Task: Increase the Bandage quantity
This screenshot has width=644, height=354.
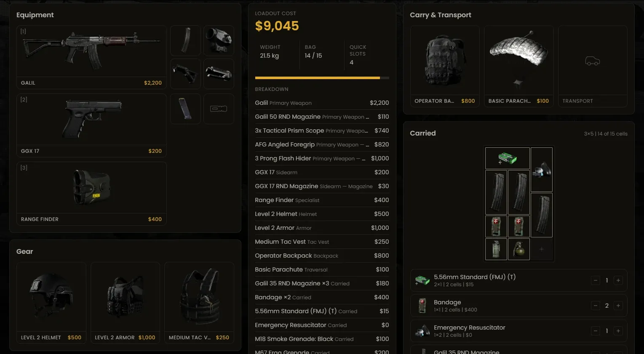Action: pos(618,306)
